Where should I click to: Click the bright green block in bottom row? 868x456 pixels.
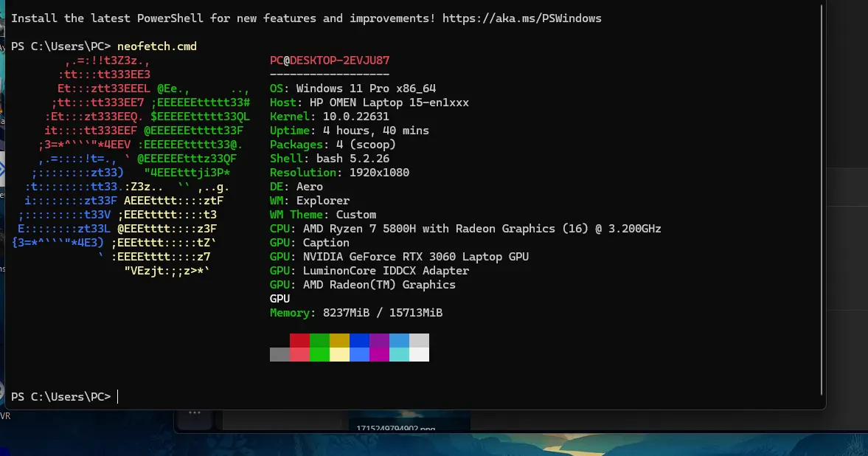[x=319, y=355]
